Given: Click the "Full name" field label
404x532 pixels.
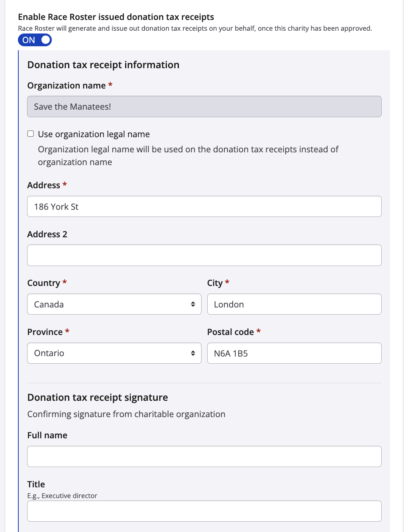Looking at the screenshot, I should 47,435.
